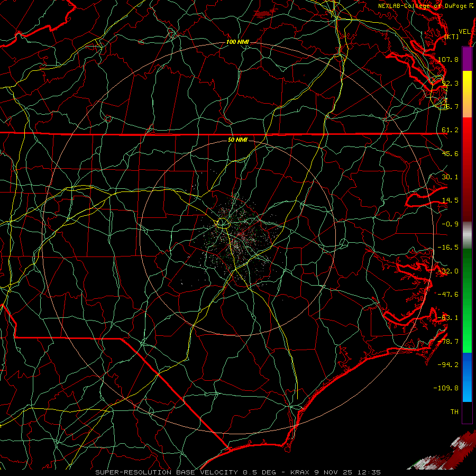Click the [KT] units label
476x476 pixels.
point(452,37)
